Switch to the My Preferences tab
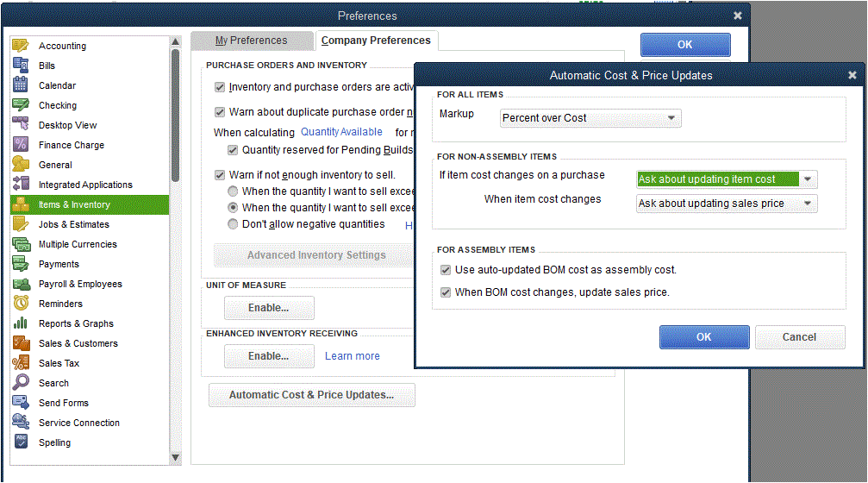This screenshot has width=868, height=483. (x=251, y=41)
